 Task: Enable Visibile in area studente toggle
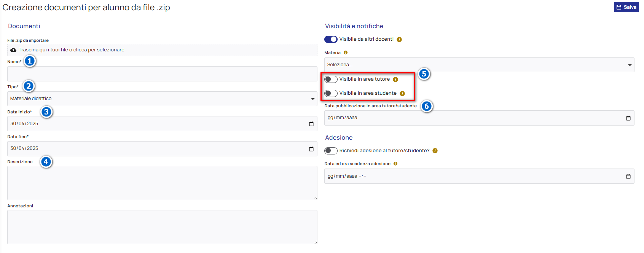pyautogui.click(x=331, y=93)
